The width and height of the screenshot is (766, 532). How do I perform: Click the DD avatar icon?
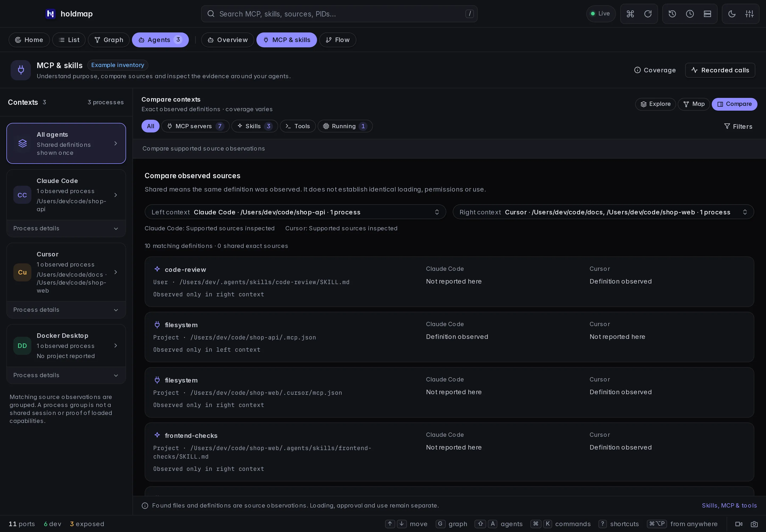pyautogui.click(x=22, y=346)
